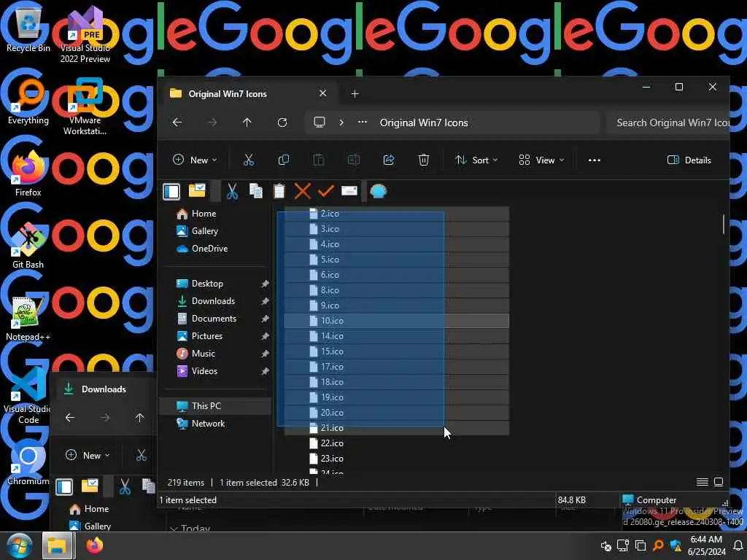
Task: Close the Original Win7 Icons tab
Action: 322,93
